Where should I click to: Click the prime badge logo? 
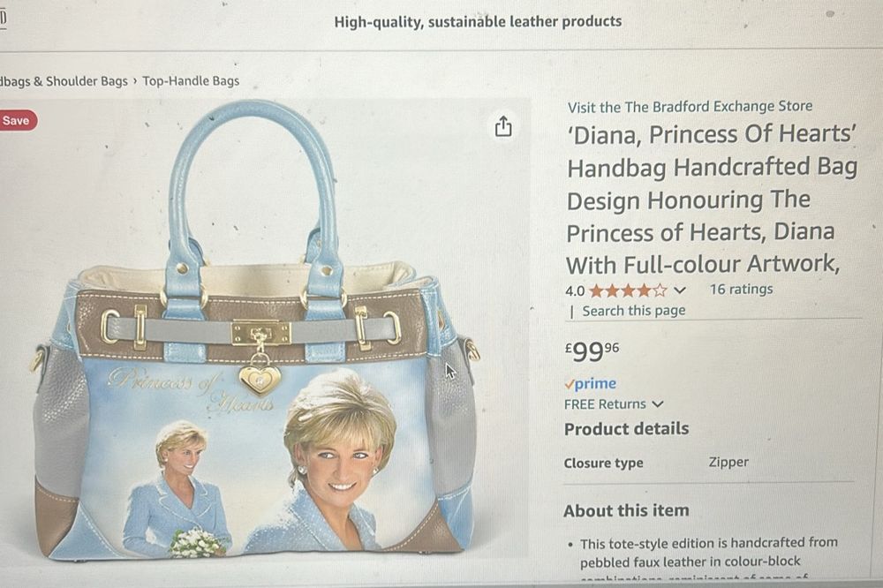590,383
